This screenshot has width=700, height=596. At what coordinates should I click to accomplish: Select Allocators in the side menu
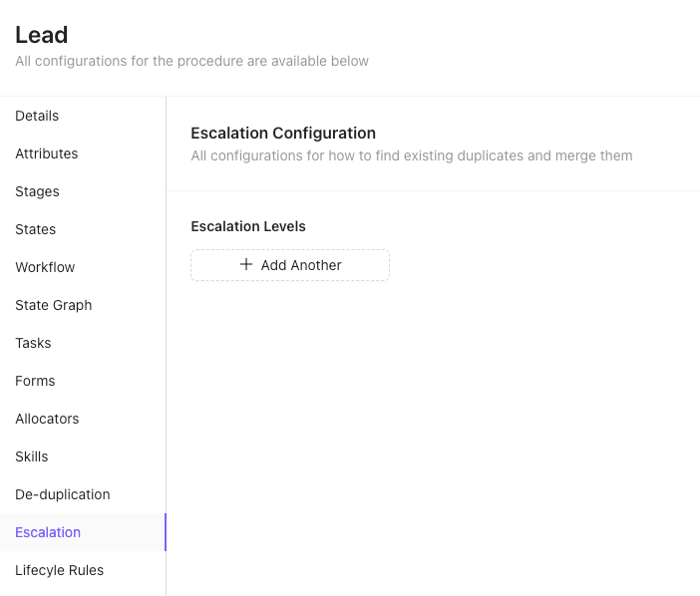click(83, 419)
